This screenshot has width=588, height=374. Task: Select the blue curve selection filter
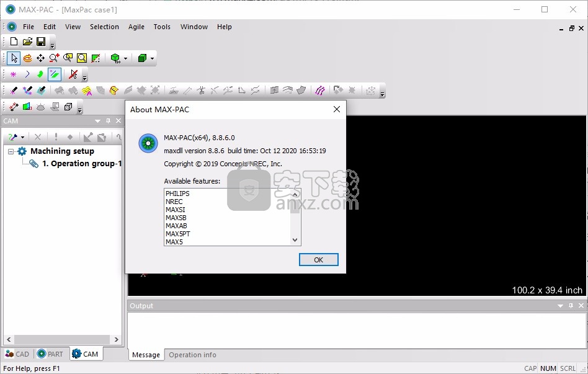27,74
